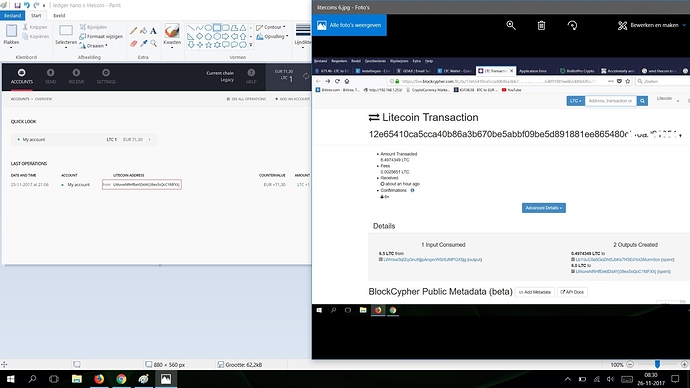Rotate the photo using the rotate icon

(x=572, y=26)
